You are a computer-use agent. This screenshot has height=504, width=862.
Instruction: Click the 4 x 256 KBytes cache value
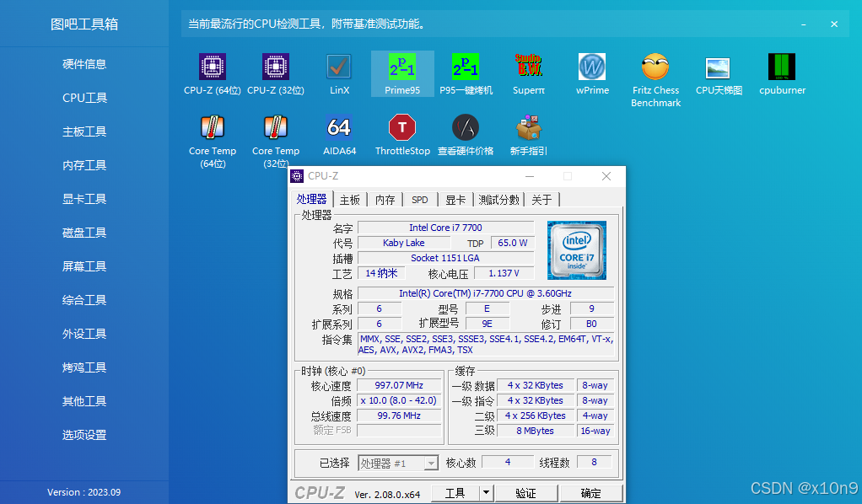click(x=536, y=416)
